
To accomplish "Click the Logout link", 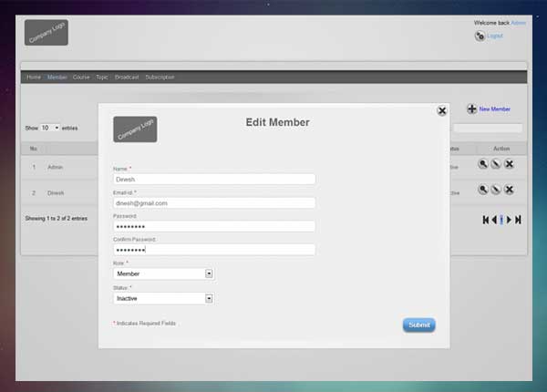I will (x=495, y=36).
